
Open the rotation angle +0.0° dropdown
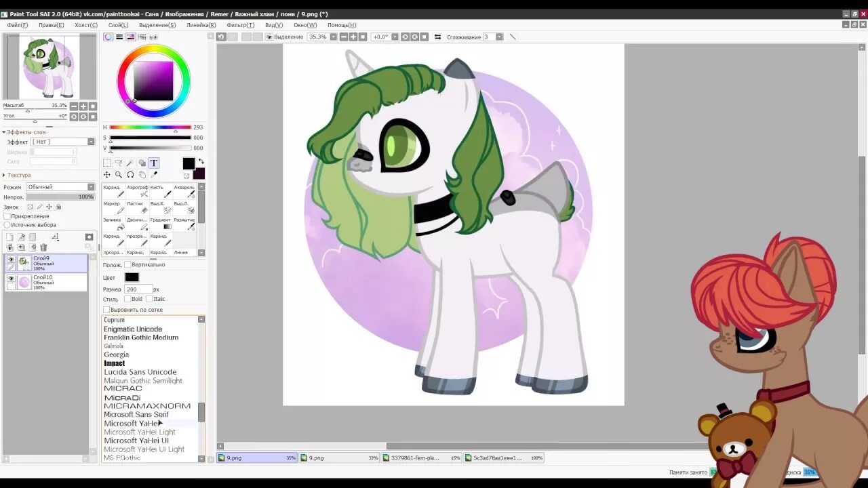click(394, 37)
